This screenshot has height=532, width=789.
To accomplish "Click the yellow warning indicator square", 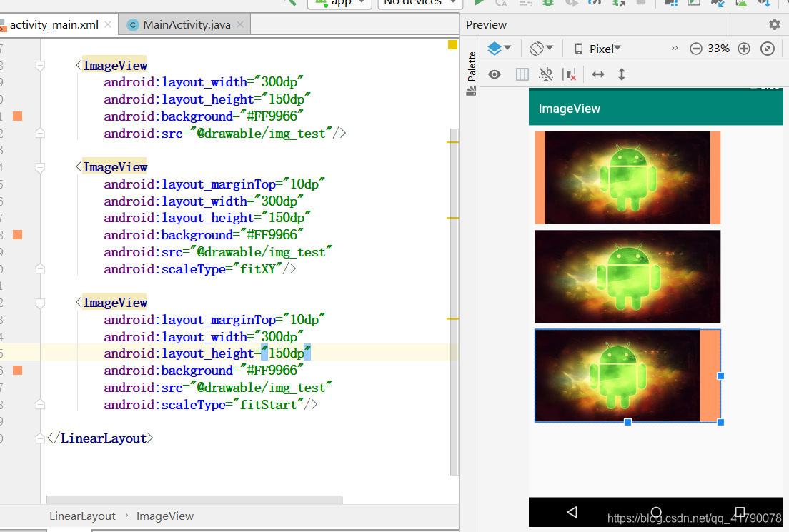I will (x=452, y=45).
